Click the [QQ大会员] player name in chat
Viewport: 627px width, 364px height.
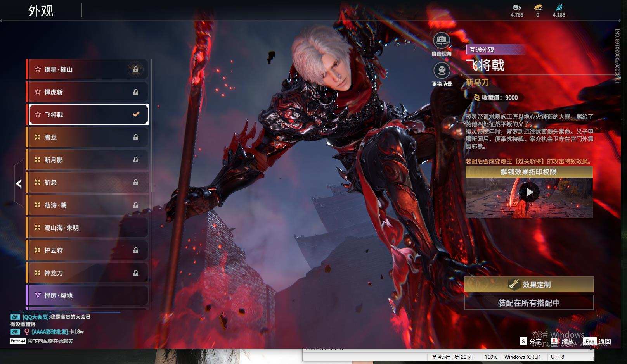(36, 317)
